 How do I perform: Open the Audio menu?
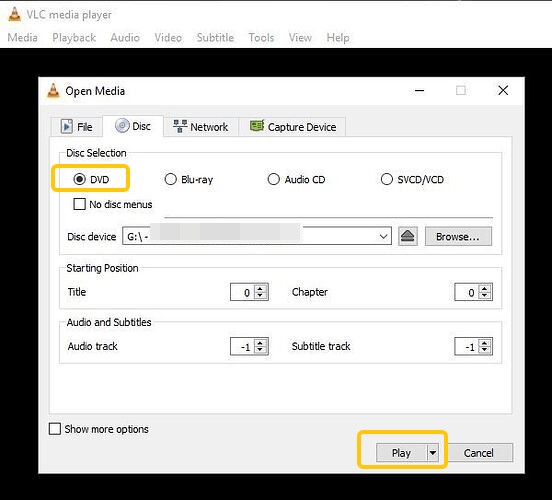pos(125,37)
